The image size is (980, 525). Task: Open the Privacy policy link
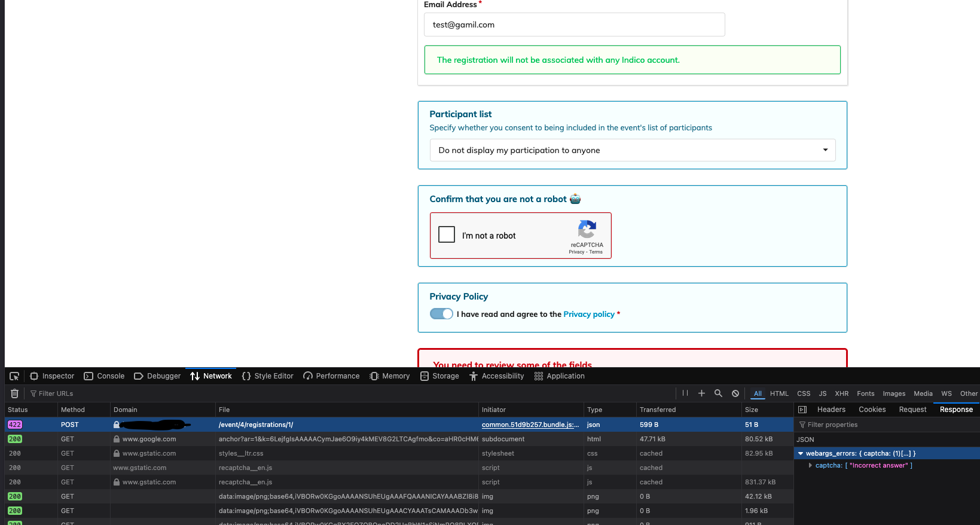(x=588, y=314)
